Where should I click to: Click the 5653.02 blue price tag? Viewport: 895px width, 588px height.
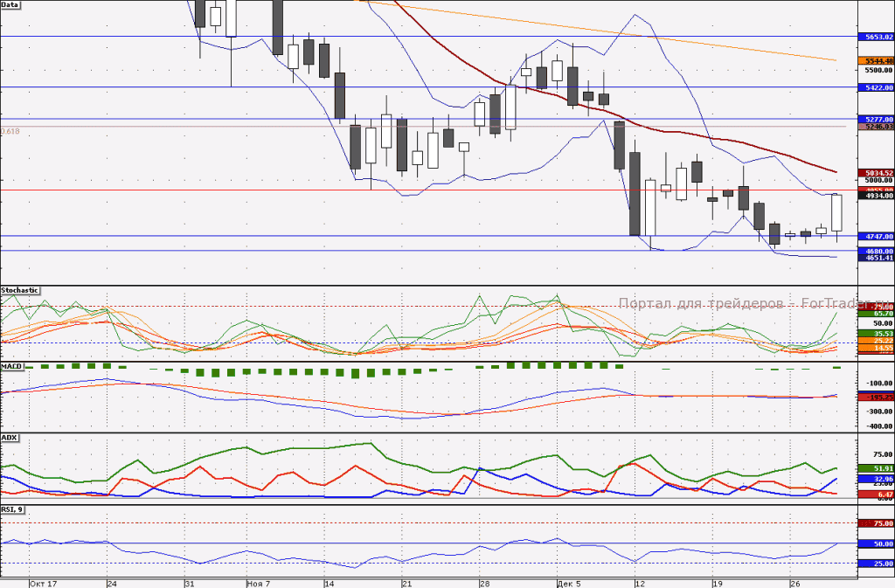click(876, 37)
